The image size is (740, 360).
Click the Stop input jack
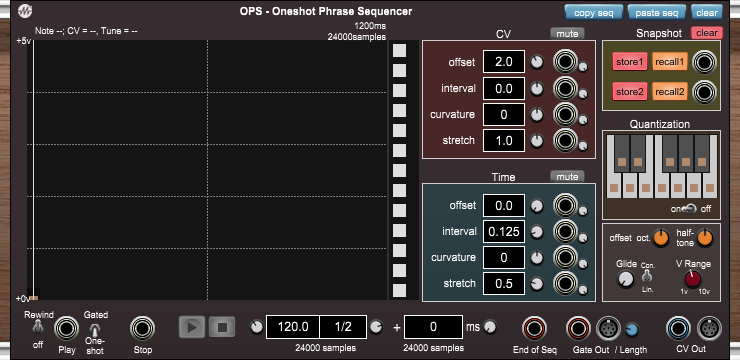pos(143,328)
